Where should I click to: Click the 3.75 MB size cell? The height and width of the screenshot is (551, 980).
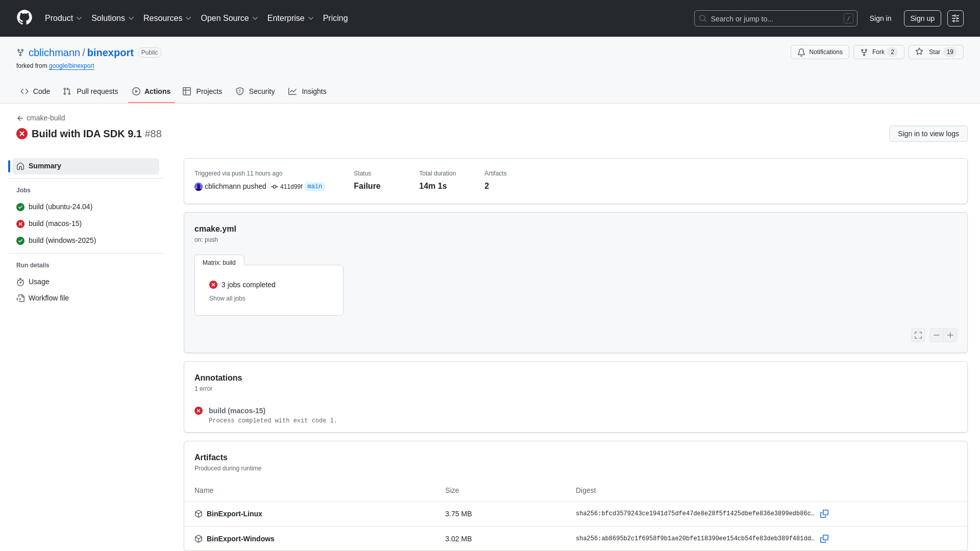click(x=458, y=514)
